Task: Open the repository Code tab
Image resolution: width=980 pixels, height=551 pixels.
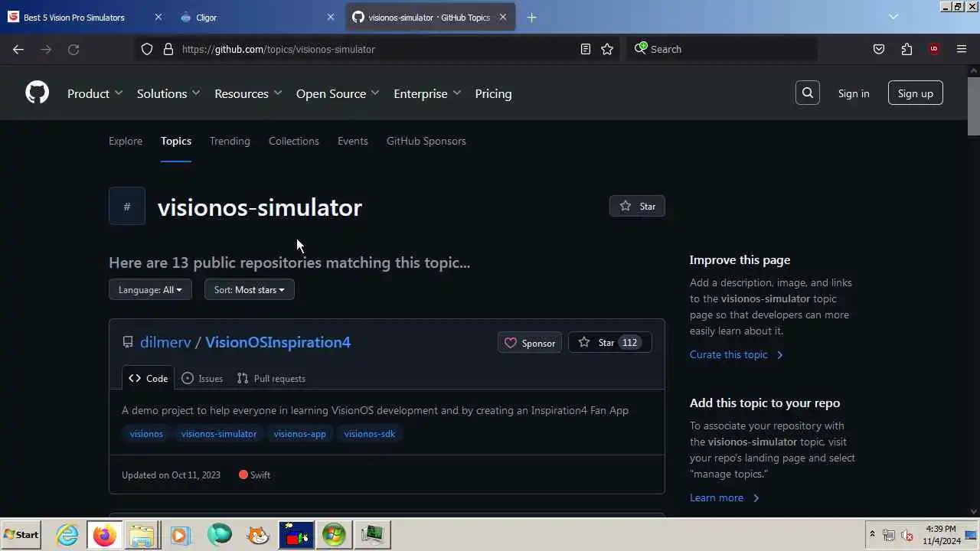Action: 149,378
